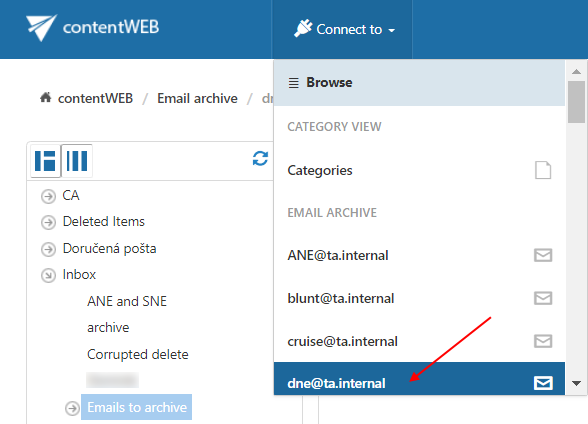Expand the Deleted Items folder arrow
Viewport: 588px width, 424px height.
click(48, 222)
